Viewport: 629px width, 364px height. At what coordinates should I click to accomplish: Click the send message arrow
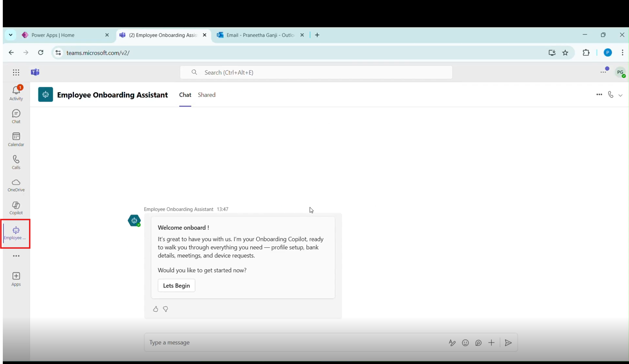pyautogui.click(x=508, y=342)
